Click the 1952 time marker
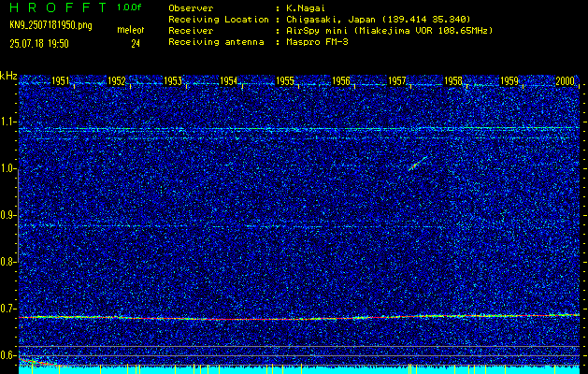The height and width of the screenshot is (374, 588). [x=116, y=81]
